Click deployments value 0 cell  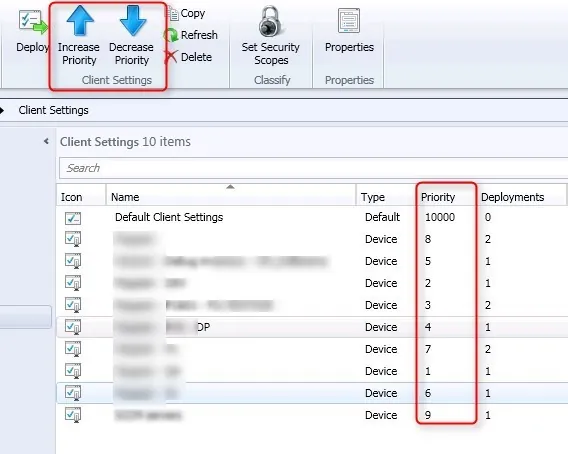(488, 217)
